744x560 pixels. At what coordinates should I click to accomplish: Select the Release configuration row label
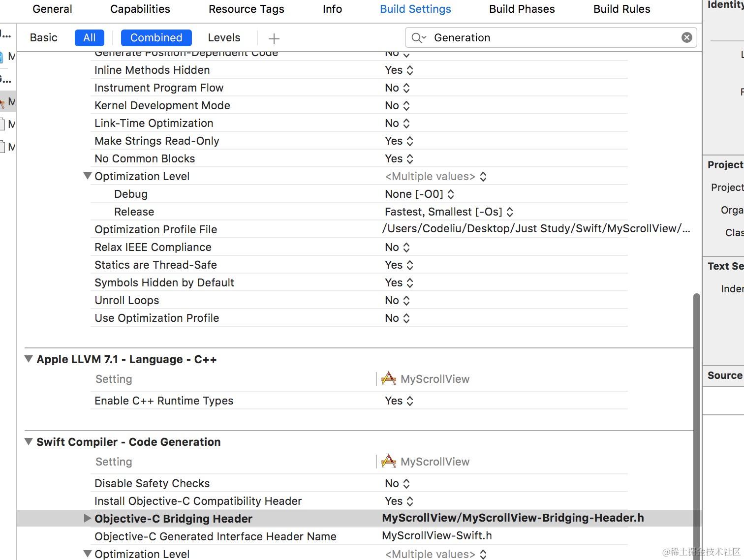pyautogui.click(x=134, y=212)
